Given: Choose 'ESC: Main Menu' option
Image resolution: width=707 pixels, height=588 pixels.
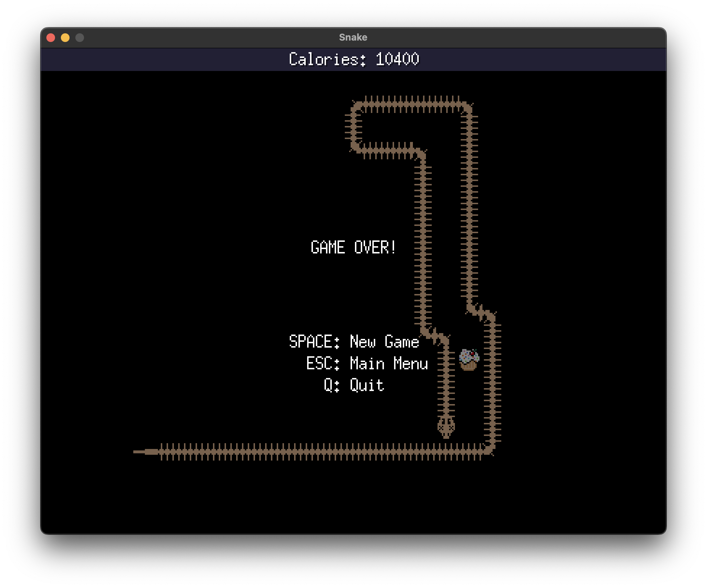Looking at the screenshot, I should coord(367,364).
